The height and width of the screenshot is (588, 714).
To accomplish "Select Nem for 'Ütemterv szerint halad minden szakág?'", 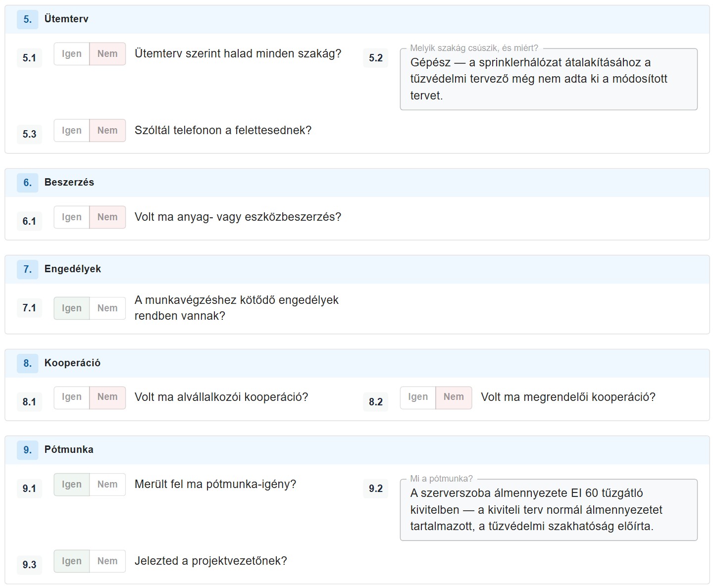I will click(x=107, y=54).
